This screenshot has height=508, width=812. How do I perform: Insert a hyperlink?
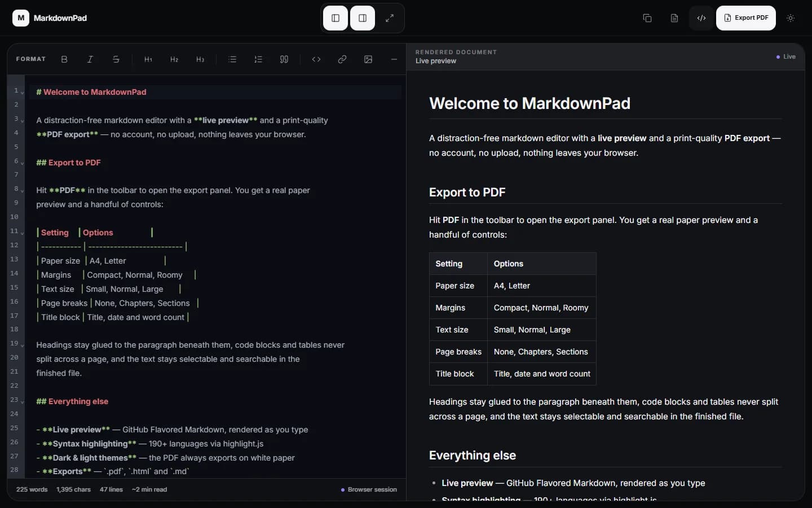pyautogui.click(x=342, y=59)
